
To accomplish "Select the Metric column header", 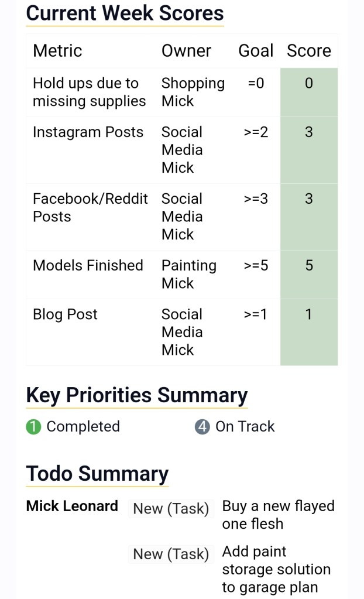I will (x=57, y=51).
